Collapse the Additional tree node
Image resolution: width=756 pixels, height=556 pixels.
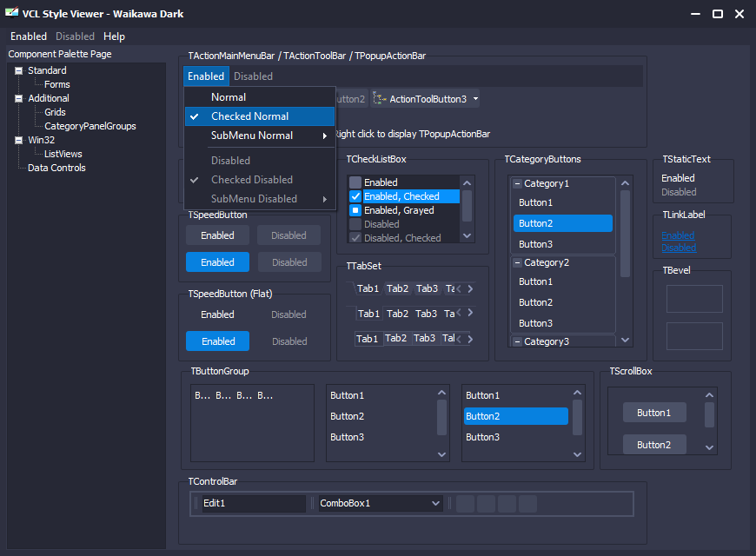tap(19, 99)
